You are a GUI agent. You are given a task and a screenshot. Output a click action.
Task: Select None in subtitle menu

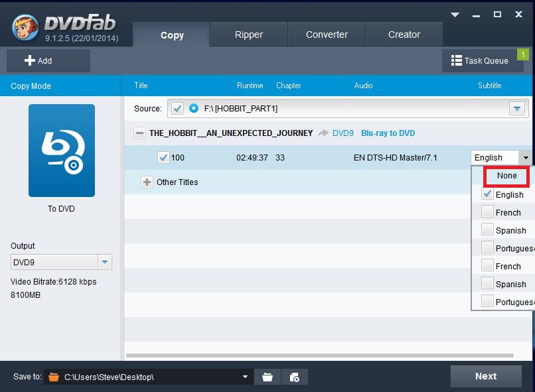506,176
